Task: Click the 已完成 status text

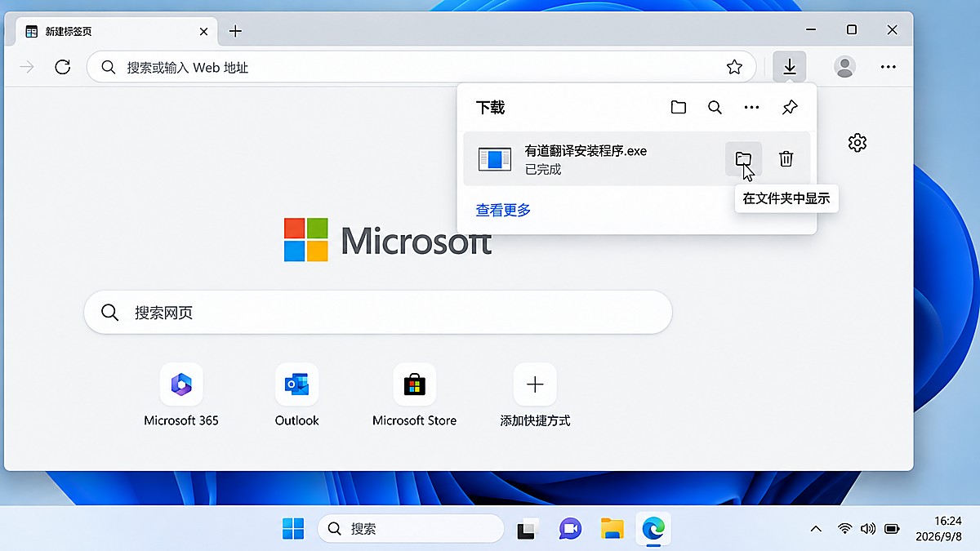Action: click(x=543, y=170)
